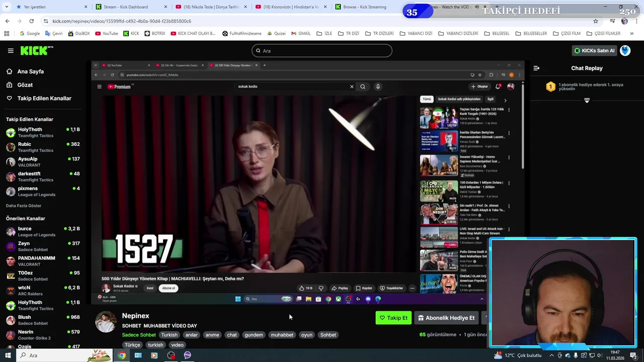This screenshot has height=362, width=644.
Task: Open the İZLE bookmarks folder
Action: click(x=325, y=34)
